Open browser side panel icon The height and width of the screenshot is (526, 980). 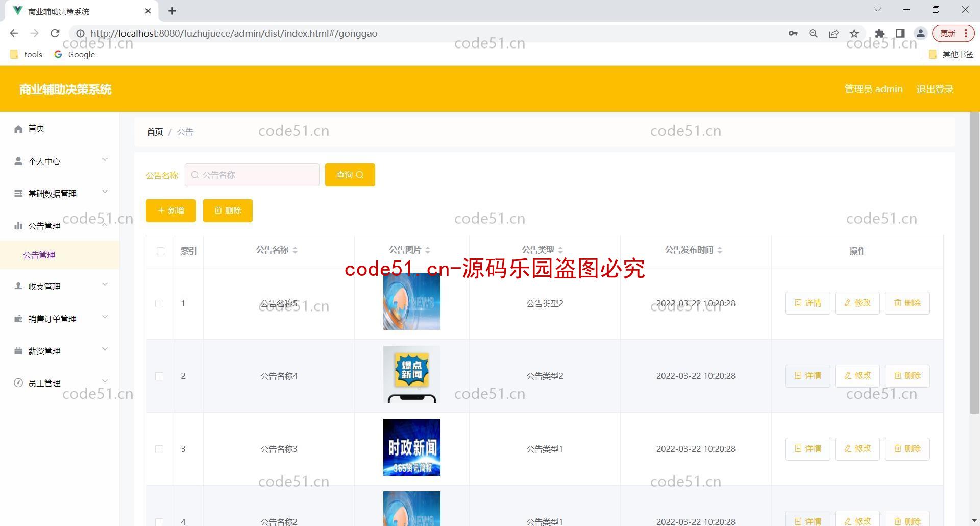pos(900,33)
